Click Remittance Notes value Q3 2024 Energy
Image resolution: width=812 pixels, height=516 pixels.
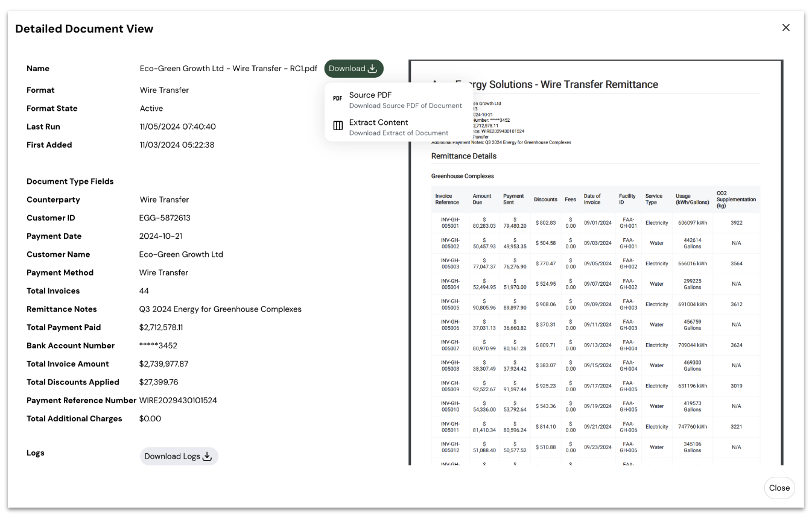[220, 309]
